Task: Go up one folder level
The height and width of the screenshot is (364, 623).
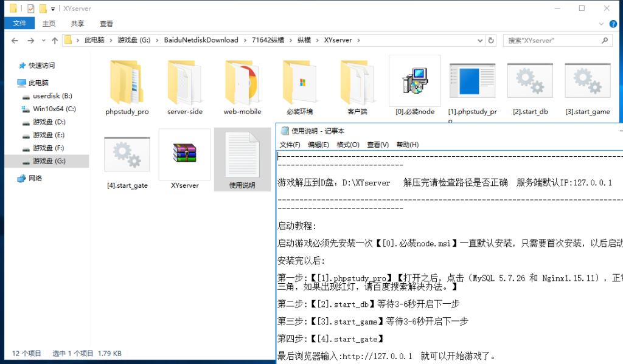Action: [55, 41]
